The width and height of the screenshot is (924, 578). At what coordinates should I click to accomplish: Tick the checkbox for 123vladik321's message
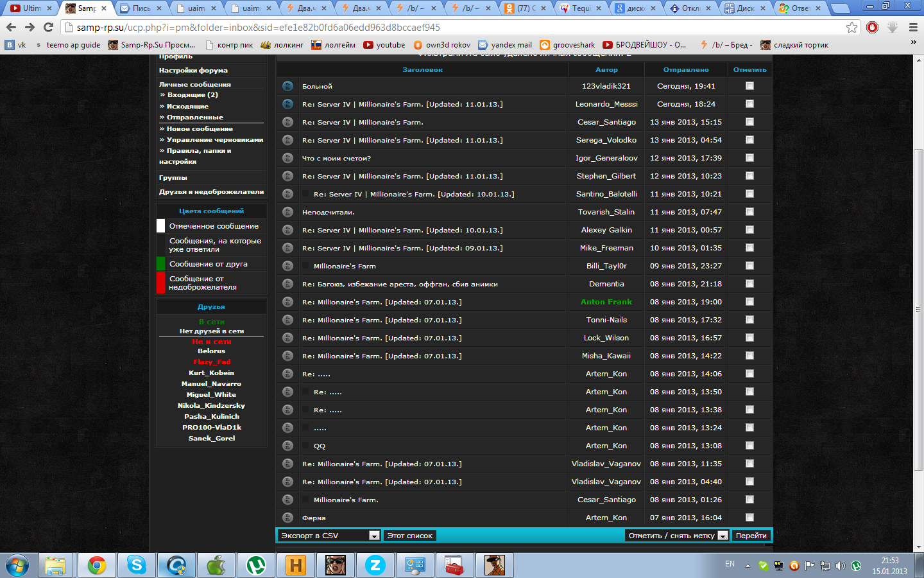click(x=749, y=86)
